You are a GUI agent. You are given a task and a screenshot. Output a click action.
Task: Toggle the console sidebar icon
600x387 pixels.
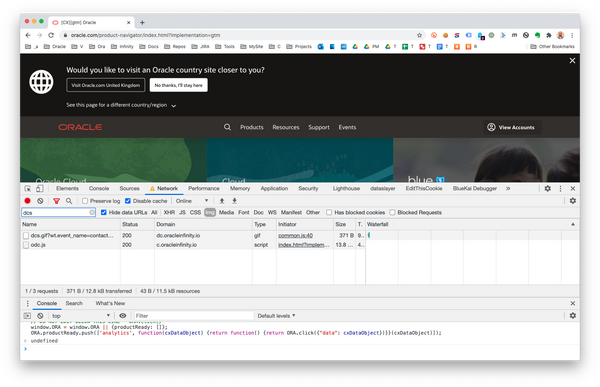click(x=27, y=316)
